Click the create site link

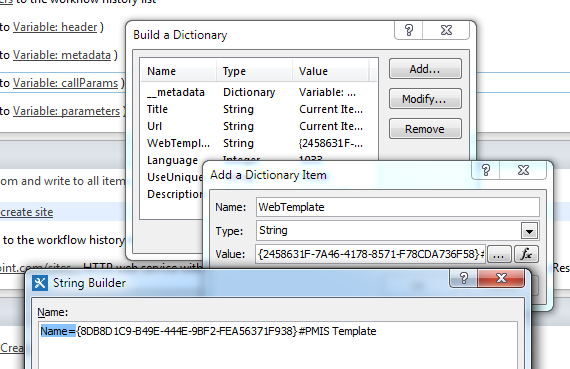pos(27,212)
